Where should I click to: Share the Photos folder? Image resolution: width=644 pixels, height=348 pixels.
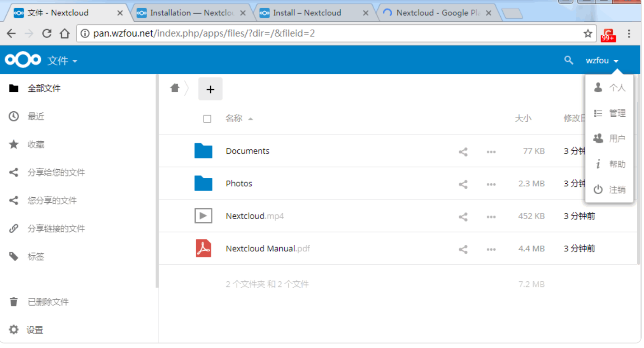(x=463, y=185)
